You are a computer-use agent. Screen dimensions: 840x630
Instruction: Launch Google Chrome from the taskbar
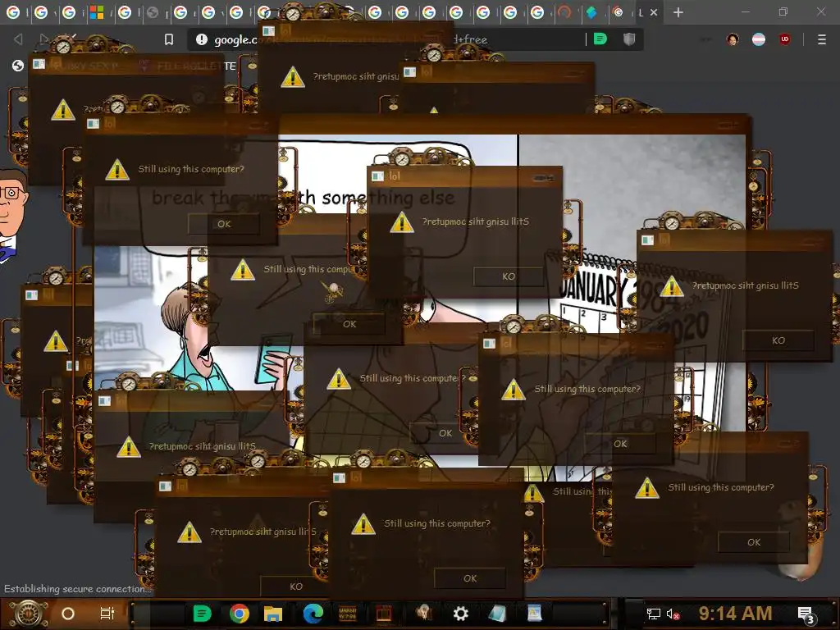click(240, 614)
